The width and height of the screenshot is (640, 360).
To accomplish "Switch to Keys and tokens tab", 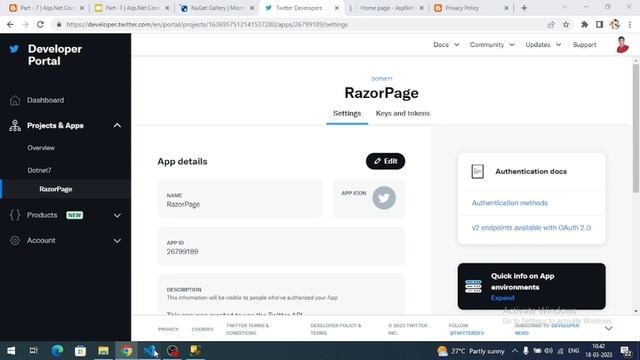I will [x=402, y=113].
